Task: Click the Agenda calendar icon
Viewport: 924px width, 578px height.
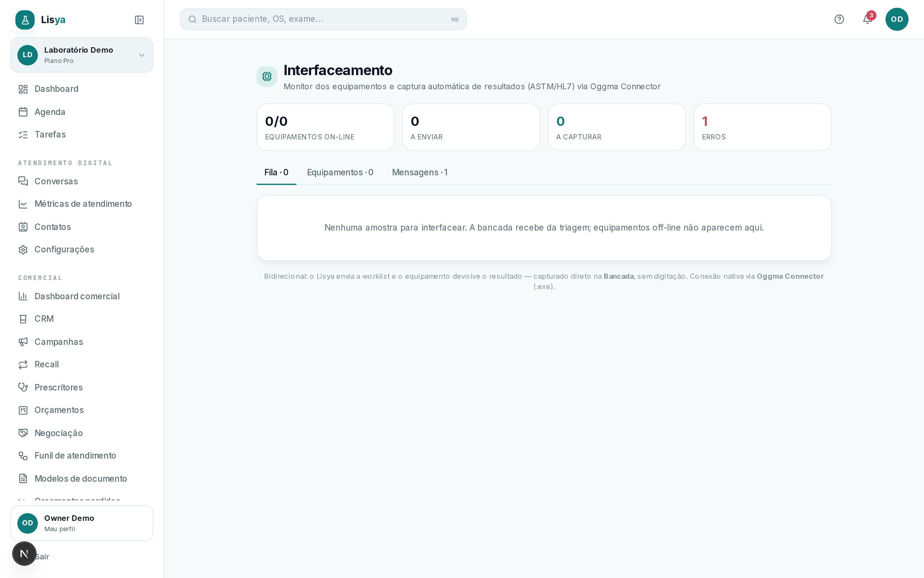Action: click(23, 112)
